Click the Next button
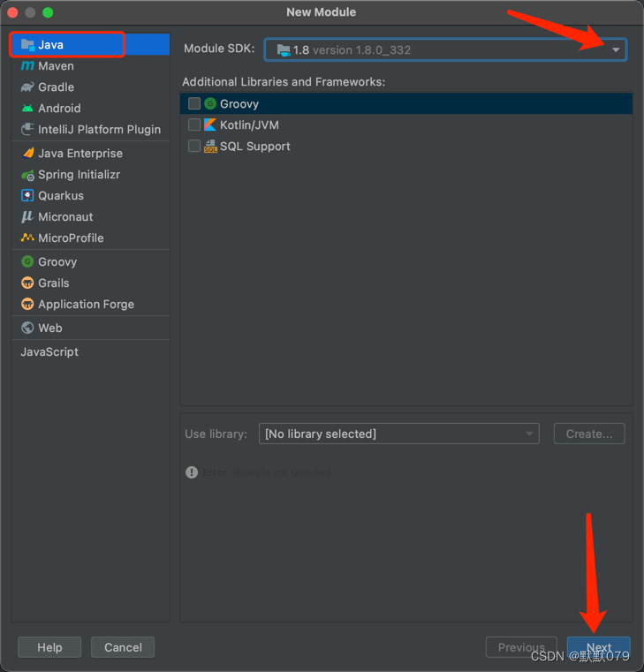Screen dimensions: 644x672 click(x=599, y=647)
